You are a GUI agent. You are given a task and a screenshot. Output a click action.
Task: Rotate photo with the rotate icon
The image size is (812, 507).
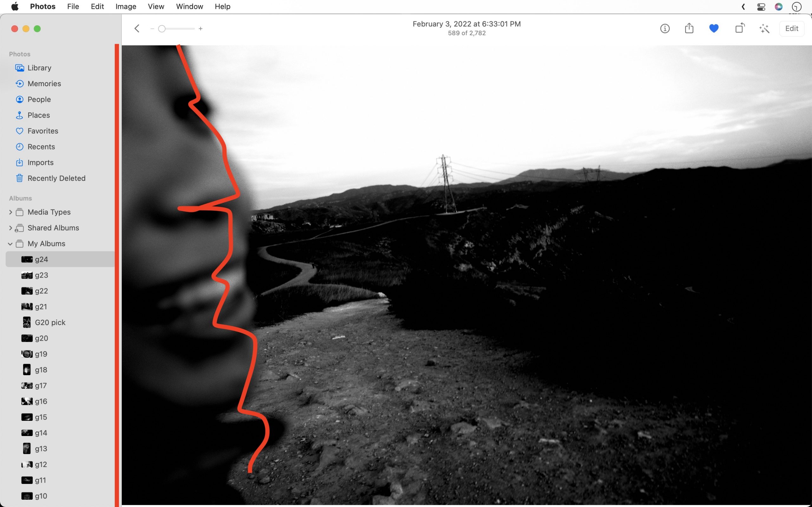(x=740, y=29)
